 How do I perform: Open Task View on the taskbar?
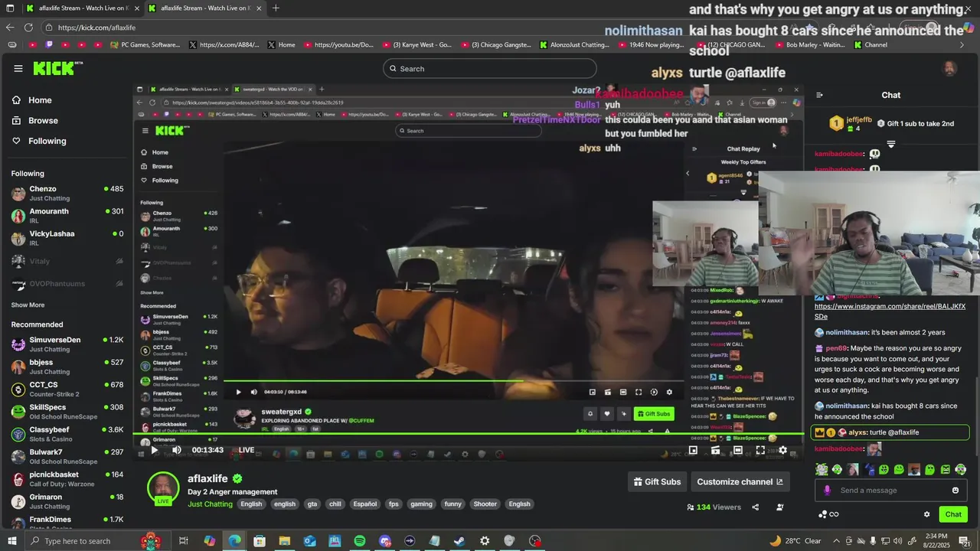[184, 541]
